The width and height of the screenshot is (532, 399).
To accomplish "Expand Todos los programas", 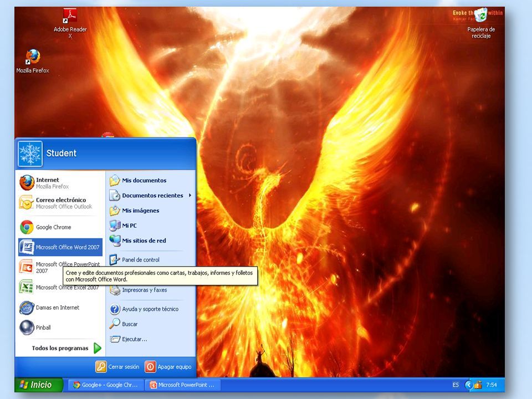I will [67, 348].
